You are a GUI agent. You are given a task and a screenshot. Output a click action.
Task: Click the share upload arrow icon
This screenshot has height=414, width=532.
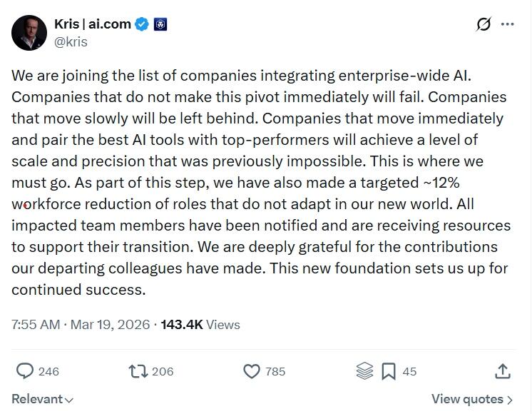pyautogui.click(x=502, y=371)
